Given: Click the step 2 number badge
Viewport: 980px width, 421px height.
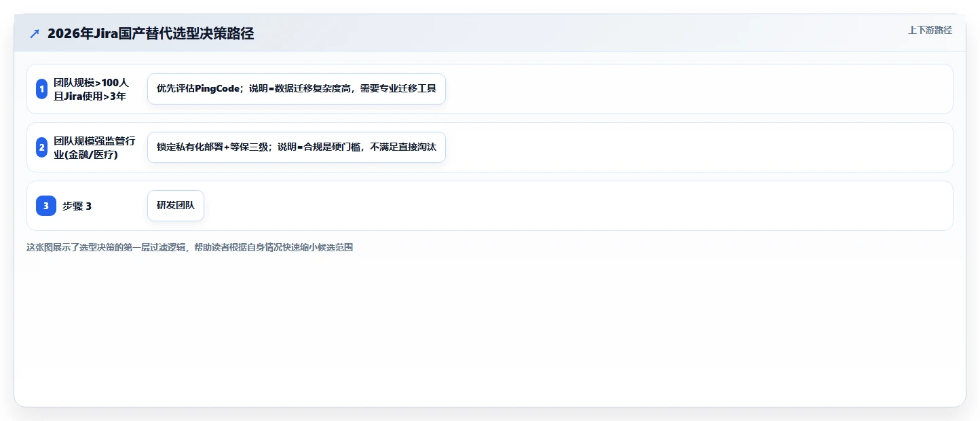Looking at the screenshot, I should [x=41, y=147].
